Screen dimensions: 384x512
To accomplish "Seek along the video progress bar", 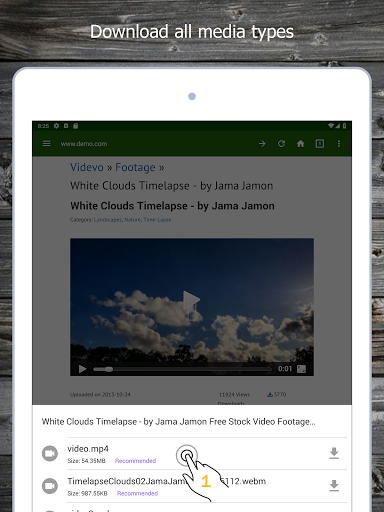I will [x=182, y=369].
